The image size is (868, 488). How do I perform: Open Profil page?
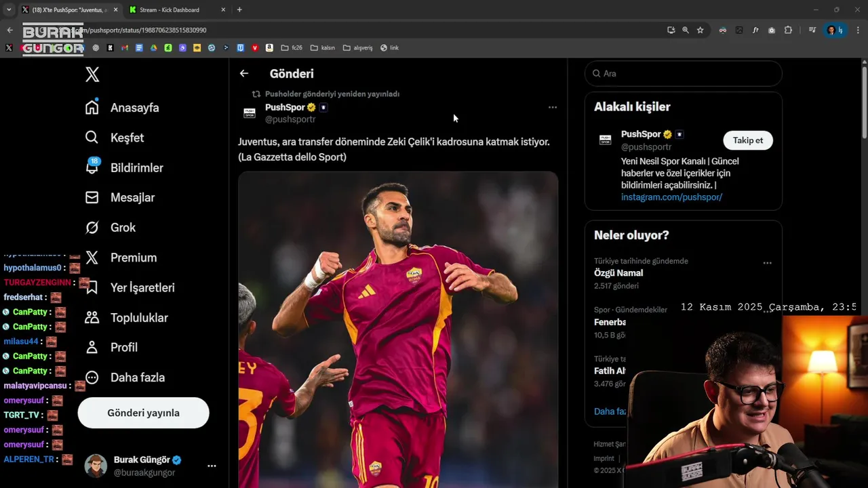pyautogui.click(x=111, y=347)
